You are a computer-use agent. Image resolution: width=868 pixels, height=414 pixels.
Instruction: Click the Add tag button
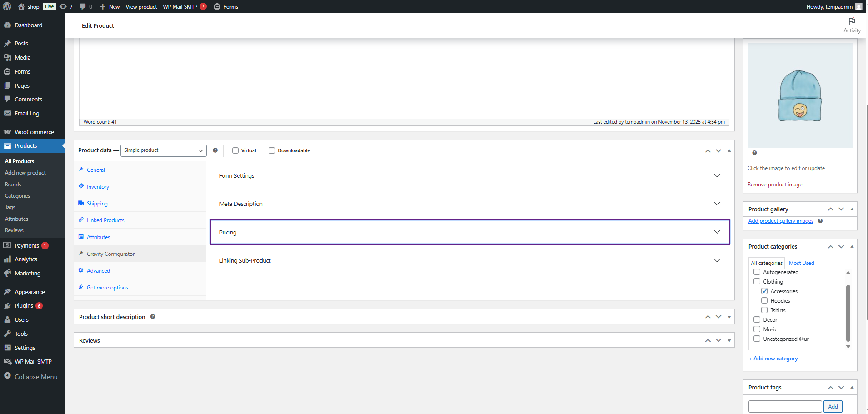click(833, 407)
